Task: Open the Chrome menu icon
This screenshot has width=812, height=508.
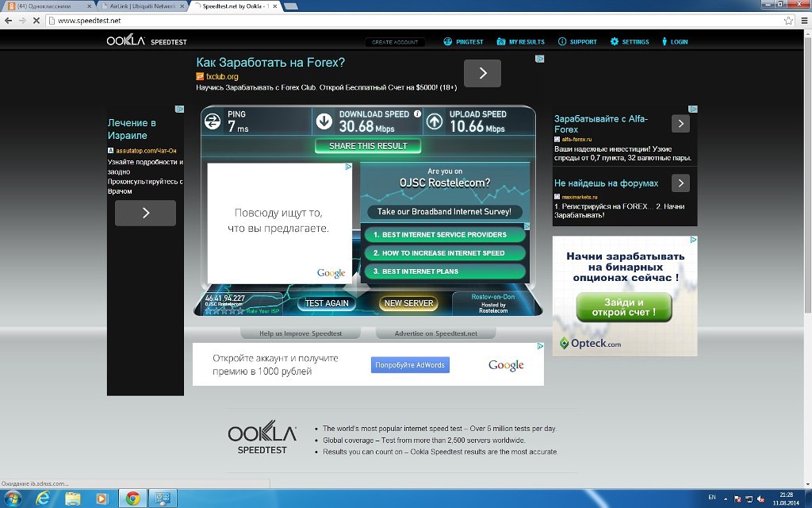Action: pyautogui.click(x=804, y=20)
